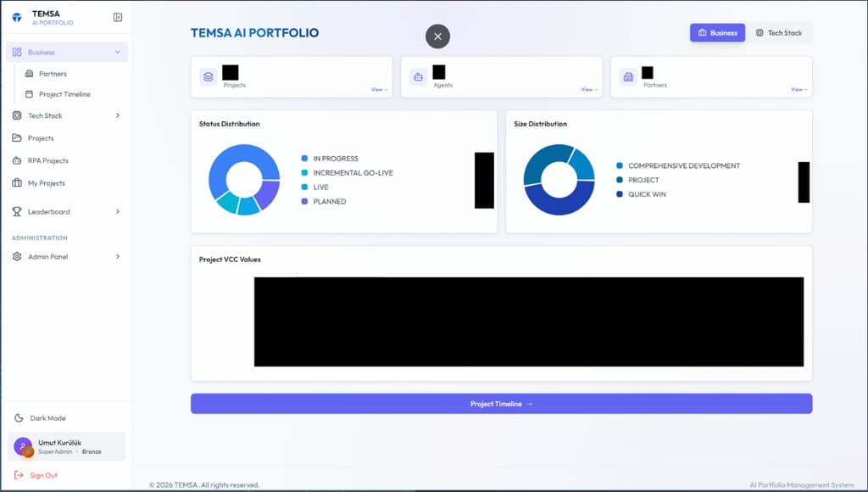
Task: Expand the Admin Panel submenu chevron
Action: (117, 256)
